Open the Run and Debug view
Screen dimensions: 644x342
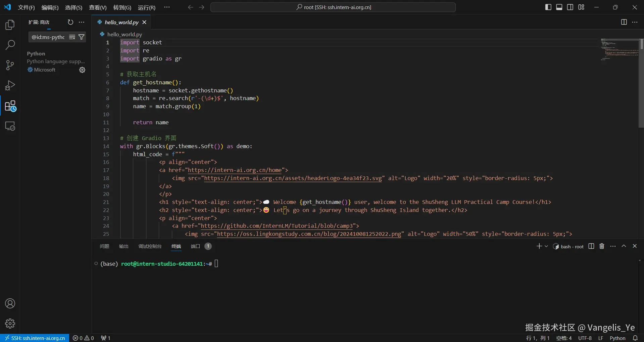tap(10, 85)
